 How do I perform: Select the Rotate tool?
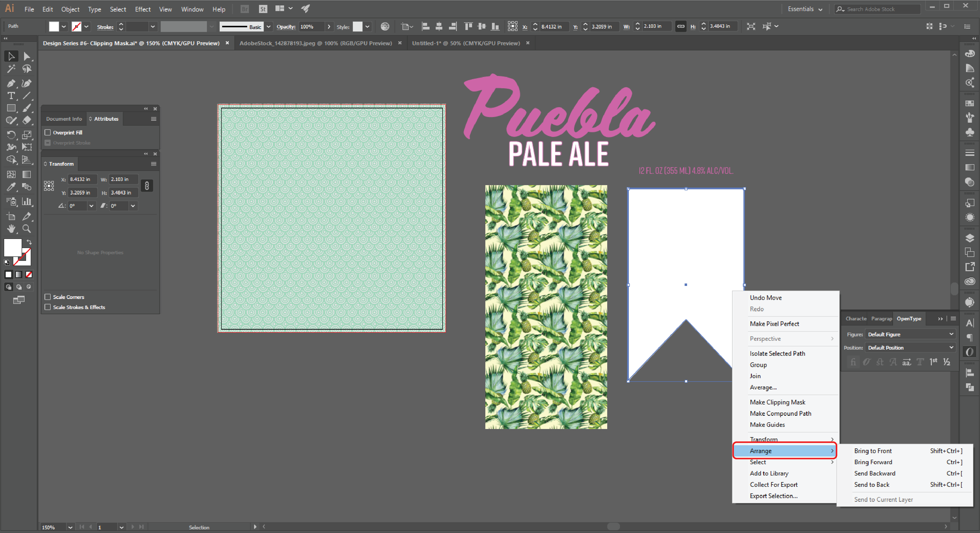(11, 135)
